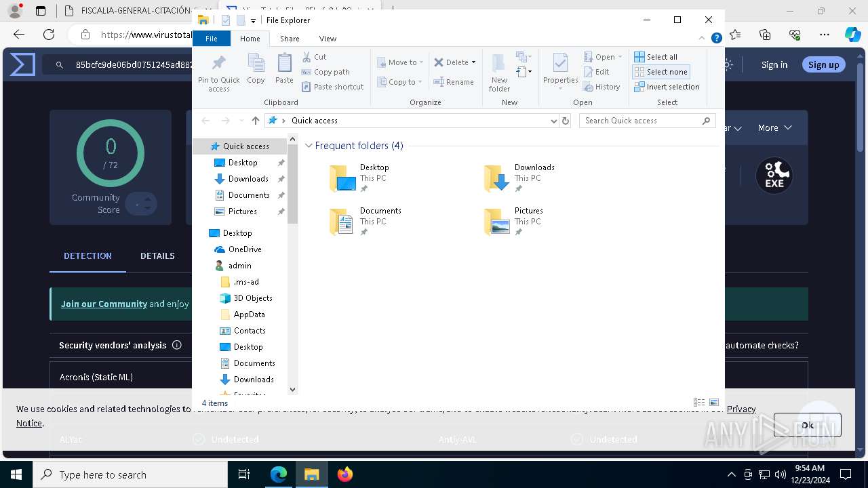Collapse the Frequent folders group

coord(309,146)
